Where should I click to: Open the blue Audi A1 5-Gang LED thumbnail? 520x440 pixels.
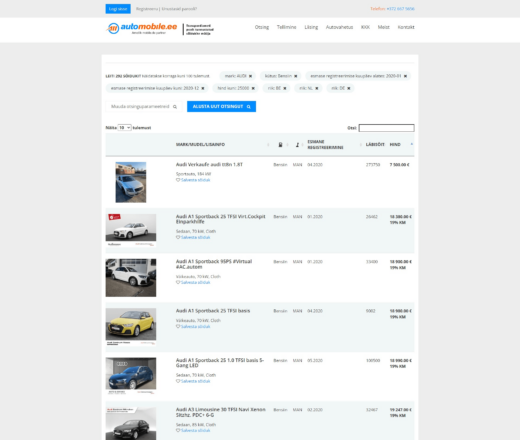131,376
